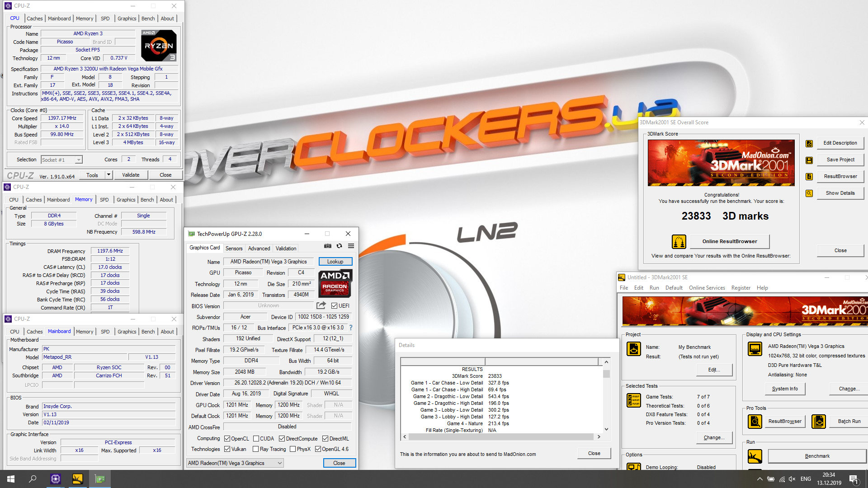
Task: Click the System Info button
Action: [x=785, y=389]
